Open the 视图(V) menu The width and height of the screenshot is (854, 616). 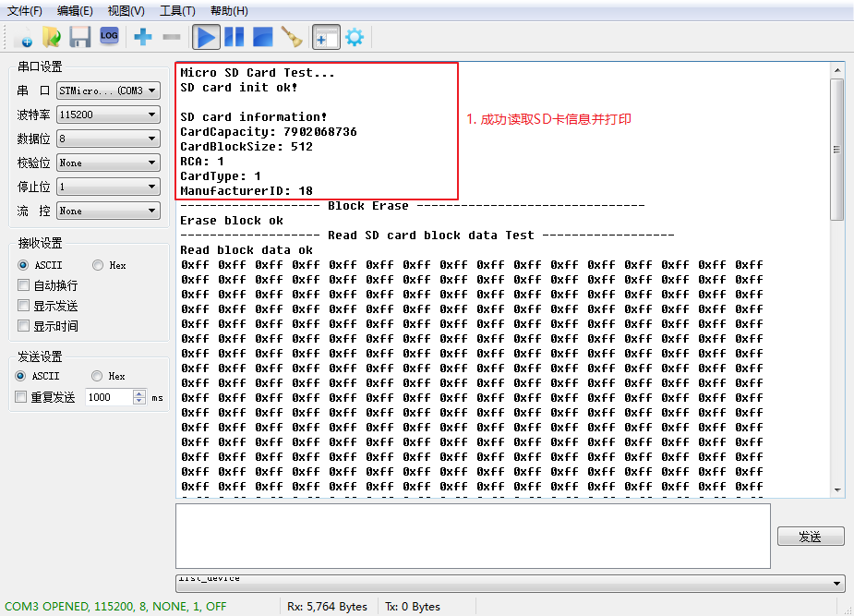tap(126, 11)
